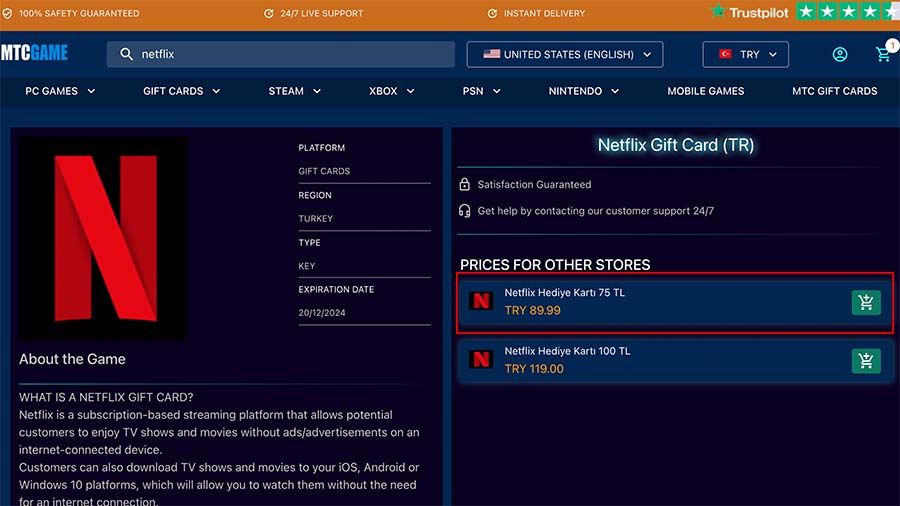The image size is (900, 506).
Task: Open the United States (English) language dropdown
Action: tap(565, 55)
